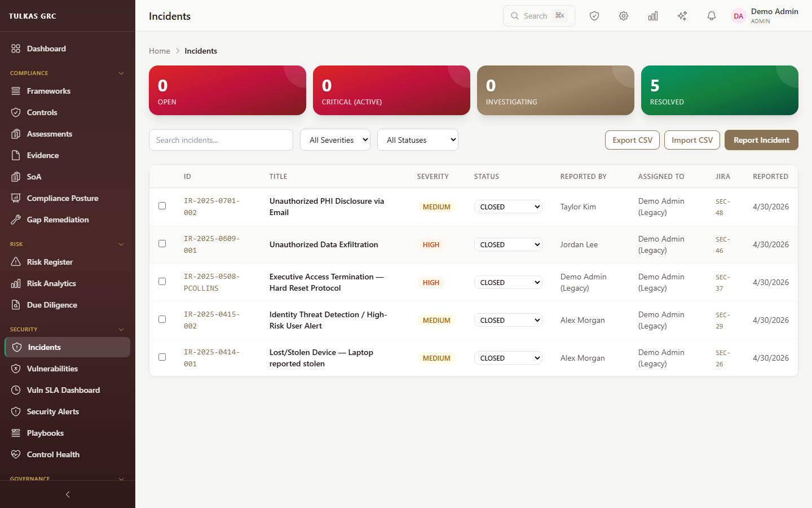Viewport: 812px width, 508px height.
Task: Click the Home breadcrumb link
Action: [160, 51]
